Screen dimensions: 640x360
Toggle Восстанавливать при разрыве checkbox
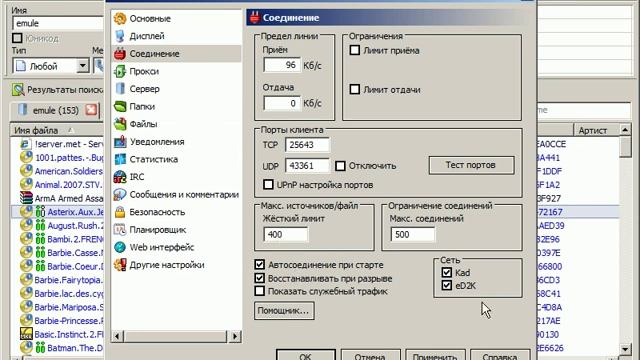click(x=260, y=278)
